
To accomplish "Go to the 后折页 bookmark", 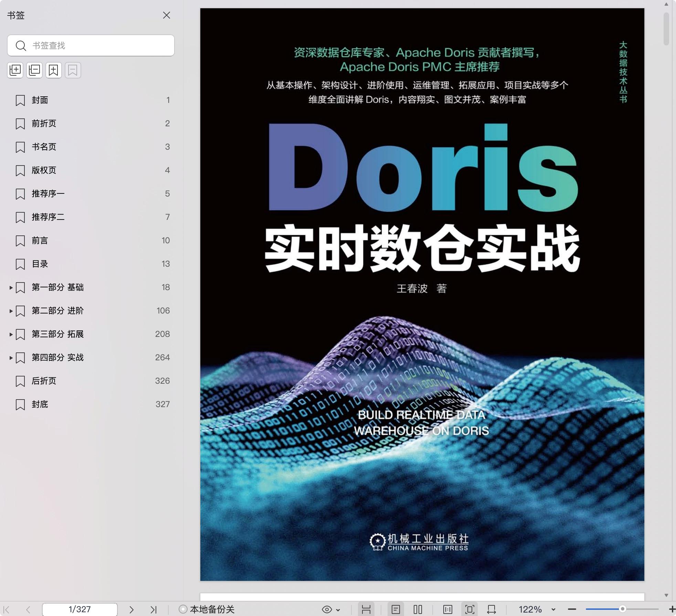I will [x=44, y=381].
